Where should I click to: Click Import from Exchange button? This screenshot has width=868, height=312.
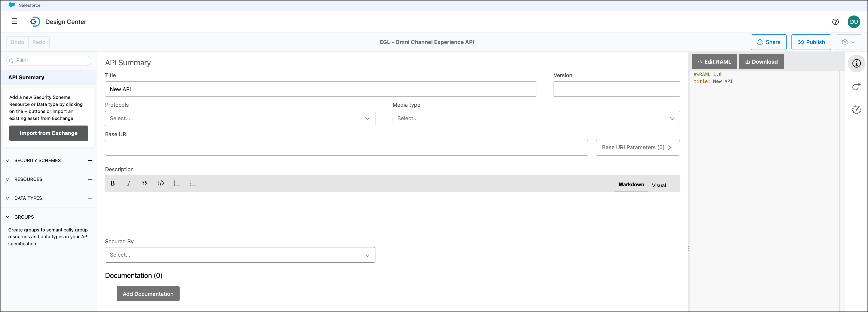[x=48, y=133]
